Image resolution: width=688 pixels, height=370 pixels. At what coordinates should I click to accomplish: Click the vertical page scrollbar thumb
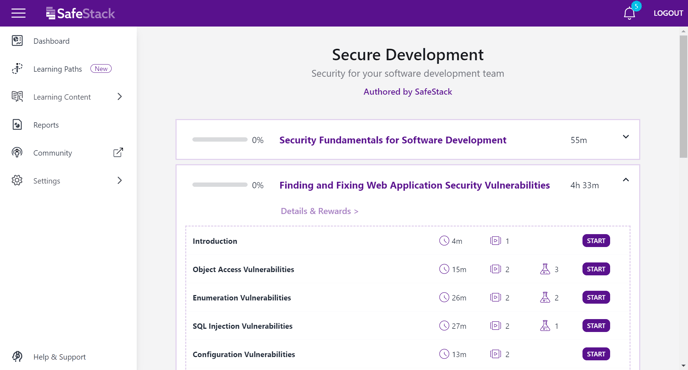tap(683, 97)
